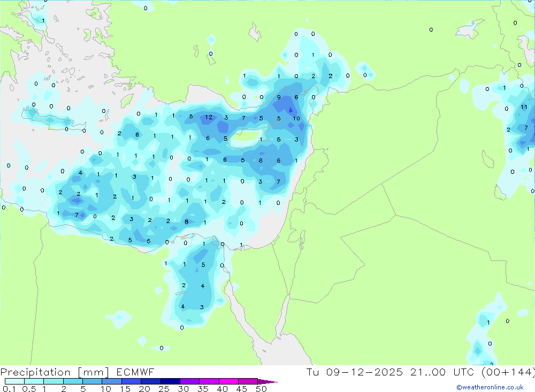Click the lightest 0.1–0.5 mm legend color
This screenshot has height=392, width=535.
(14, 381)
